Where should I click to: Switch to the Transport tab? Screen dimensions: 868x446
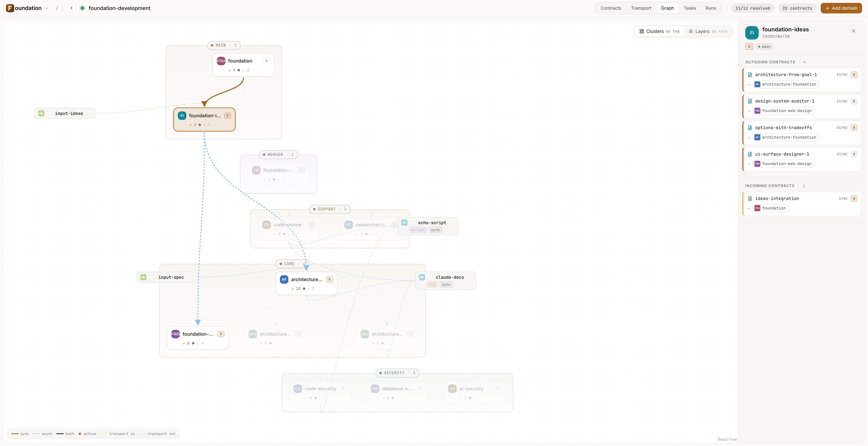click(x=641, y=8)
